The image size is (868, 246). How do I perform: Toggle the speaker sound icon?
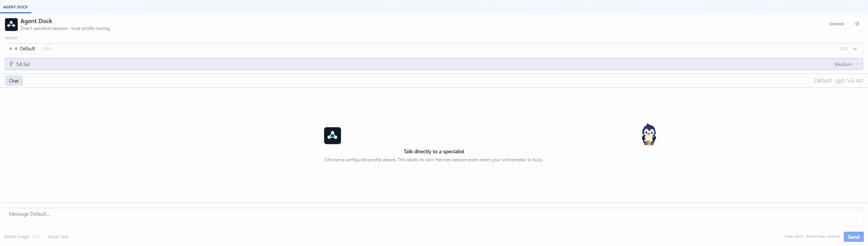tap(857, 24)
